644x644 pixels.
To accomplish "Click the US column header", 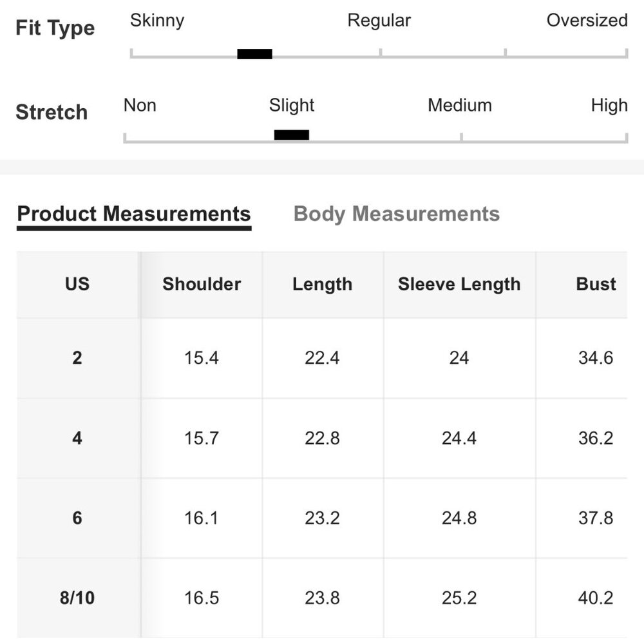I will coord(77,284).
